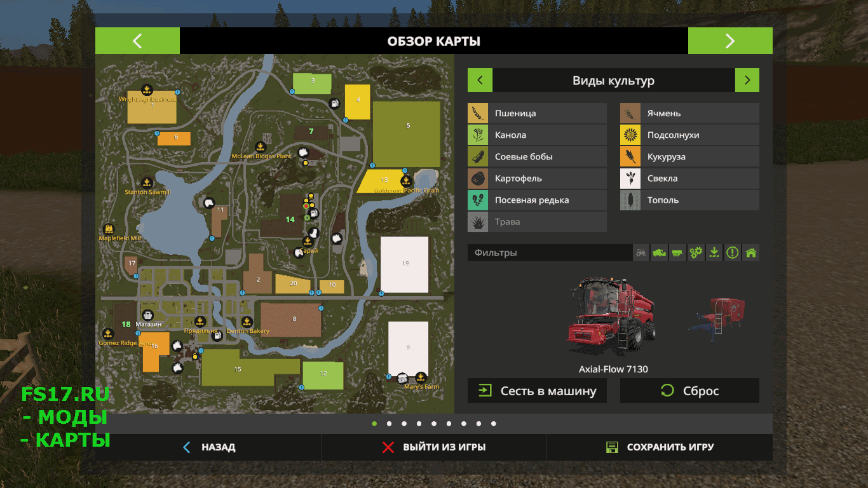Viewport: 868px width, 488px height.
Task: Toggle Канола crop overlay
Action: tap(538, 135)
